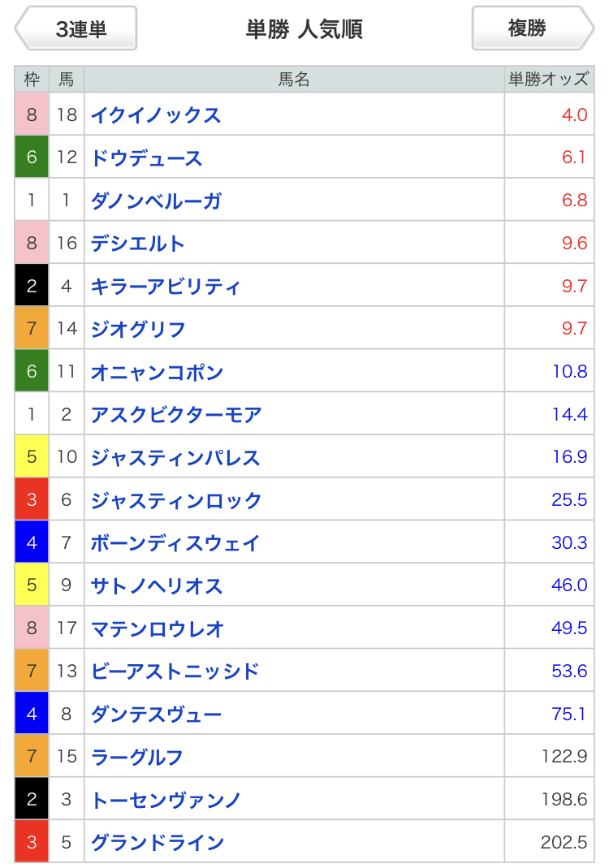Open ジオグリフ horse link

(138, 329)
